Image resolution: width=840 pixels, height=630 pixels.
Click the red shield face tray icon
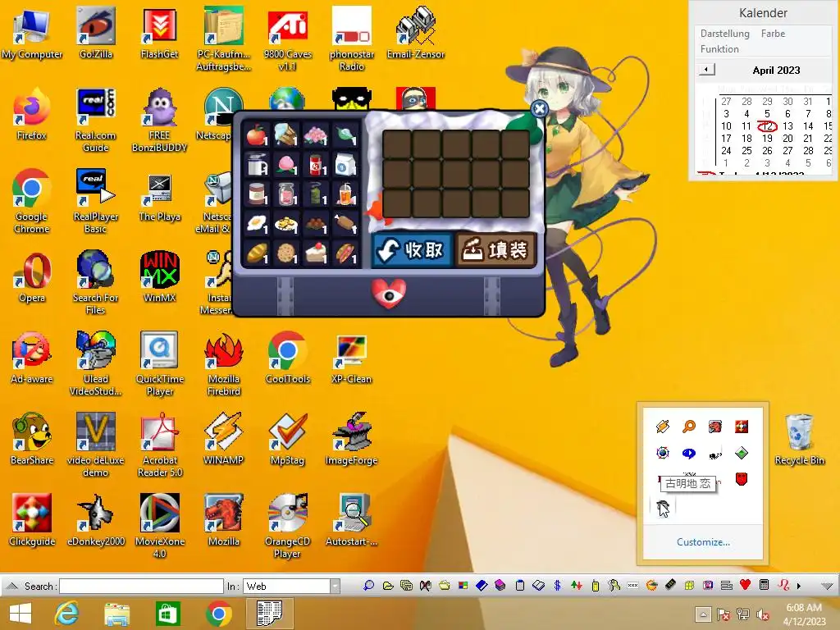(x=742, y=479)
